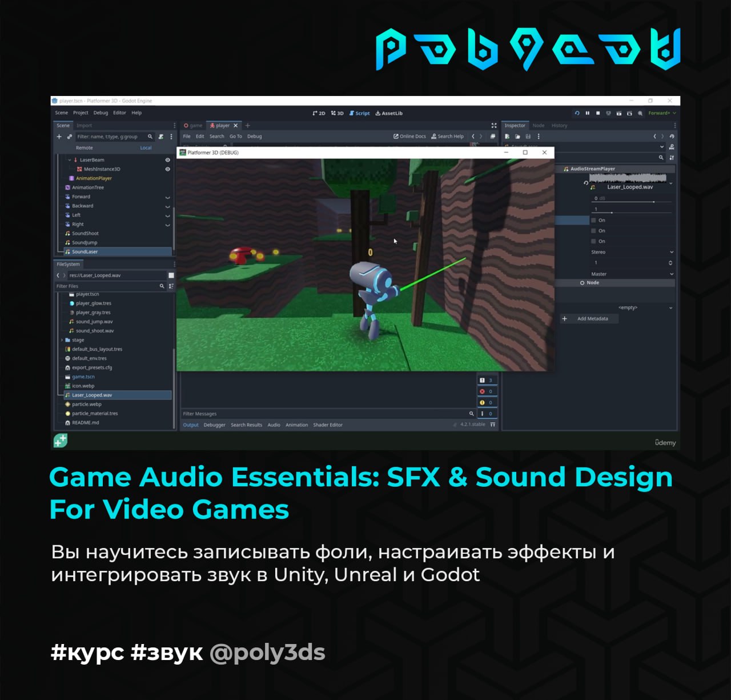Viewport: 731px width, 700px height.
Task: Switch to the History tab
Action: 560,126
